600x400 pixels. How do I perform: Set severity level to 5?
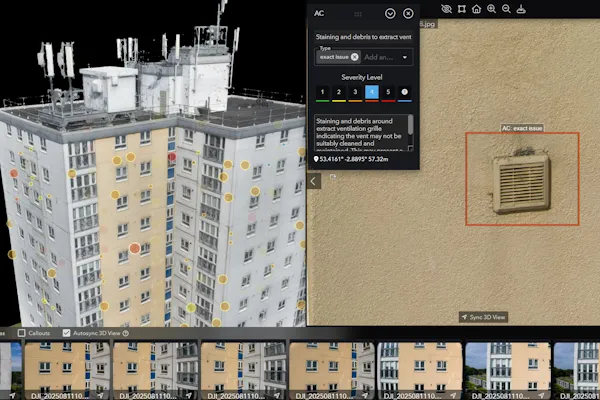[388, 92]
